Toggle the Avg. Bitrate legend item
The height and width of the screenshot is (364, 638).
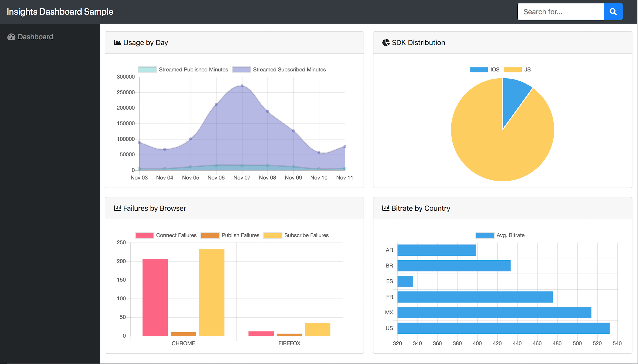click(500, 235)
